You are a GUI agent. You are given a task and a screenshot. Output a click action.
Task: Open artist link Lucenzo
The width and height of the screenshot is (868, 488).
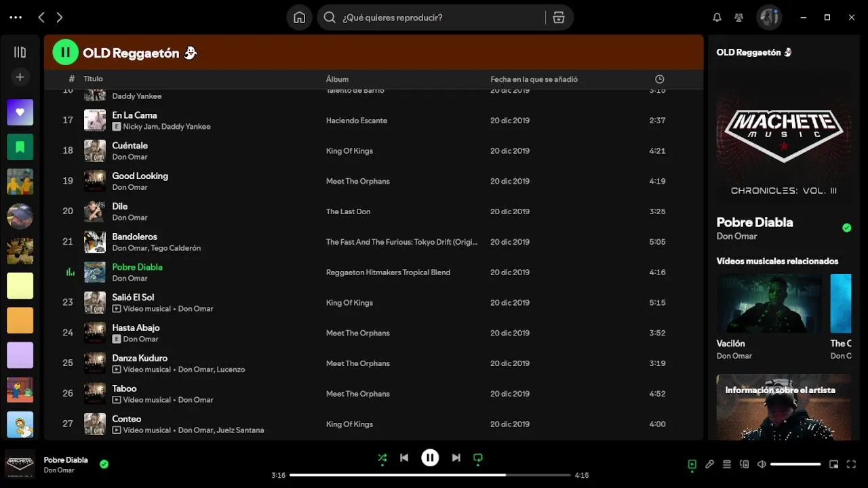tap(231, 370)
